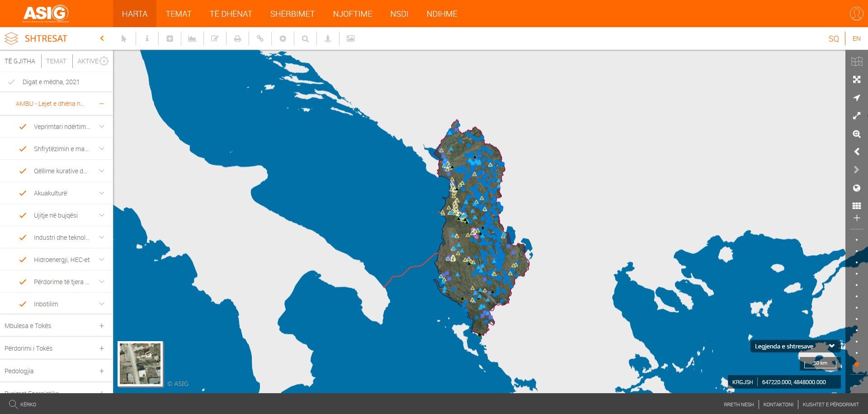Uncheck the Akuakulturë layer
This screenshot has width=868, height=414.
click(23, 193)
